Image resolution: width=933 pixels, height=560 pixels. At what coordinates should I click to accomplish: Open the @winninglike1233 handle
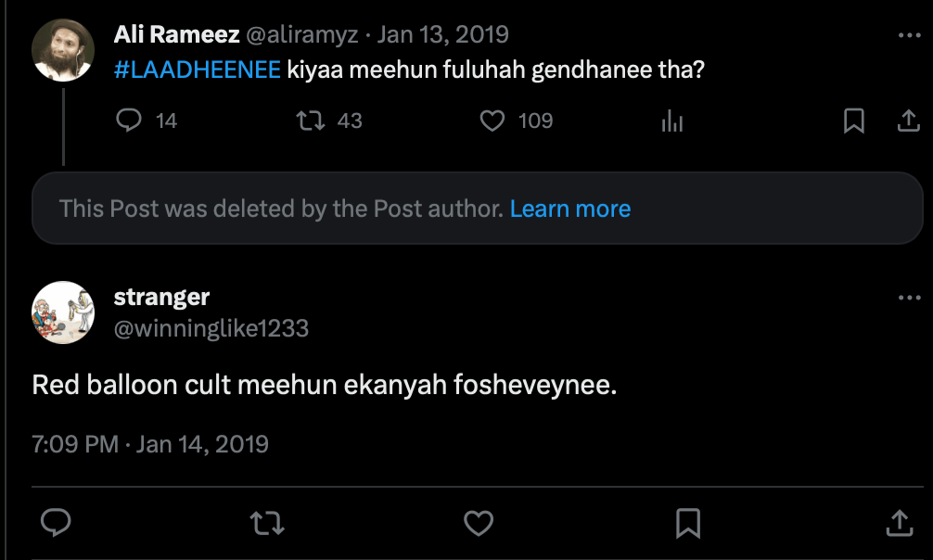[x=211, y=328]
